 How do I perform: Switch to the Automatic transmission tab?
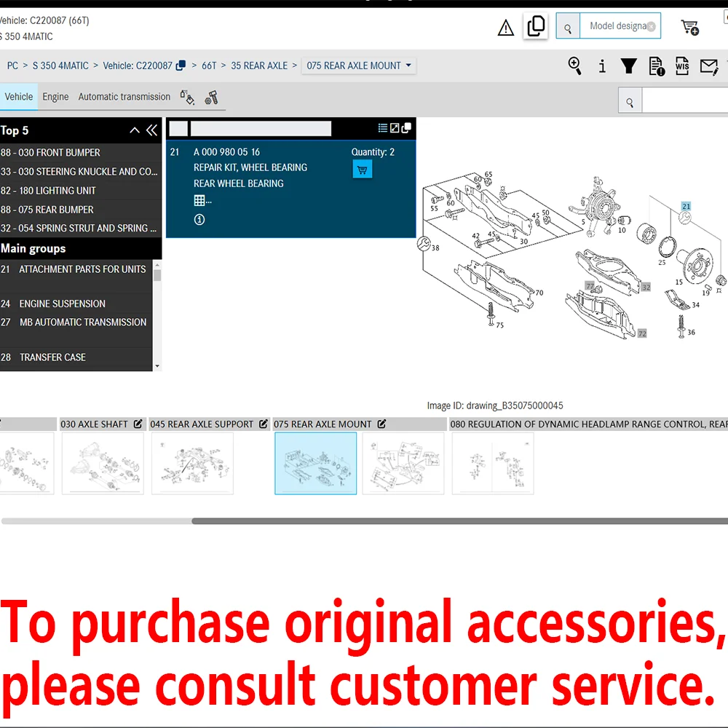124,97
